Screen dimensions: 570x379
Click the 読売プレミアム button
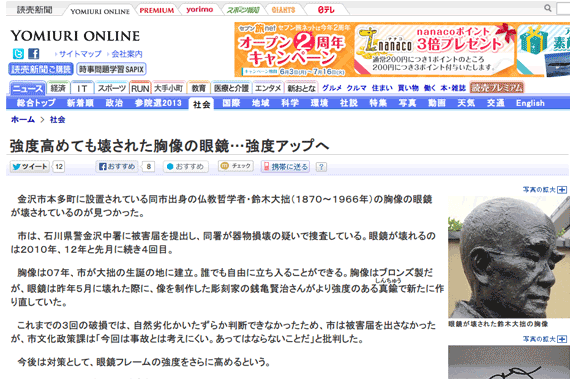(497, 88)
